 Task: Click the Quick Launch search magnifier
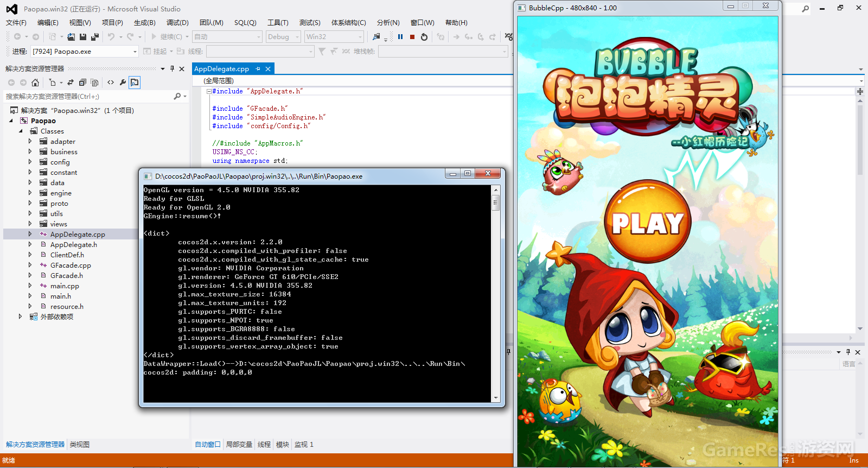[806, 8]
